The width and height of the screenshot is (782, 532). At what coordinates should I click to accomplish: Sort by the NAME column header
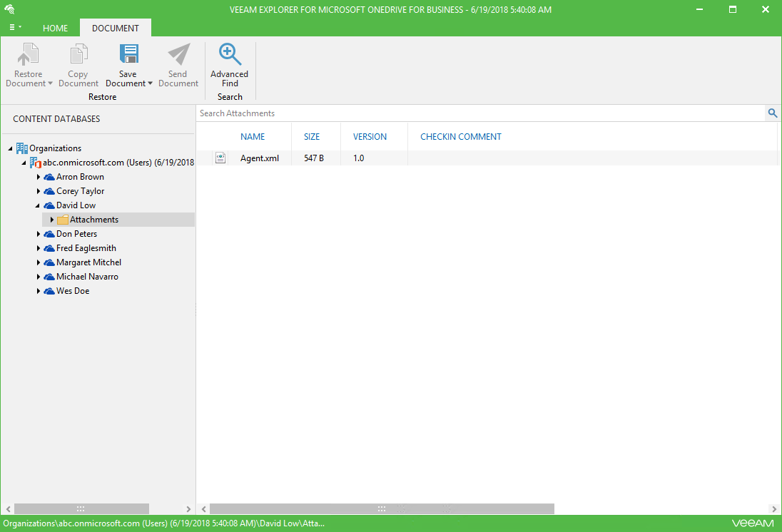pos(253,137)
